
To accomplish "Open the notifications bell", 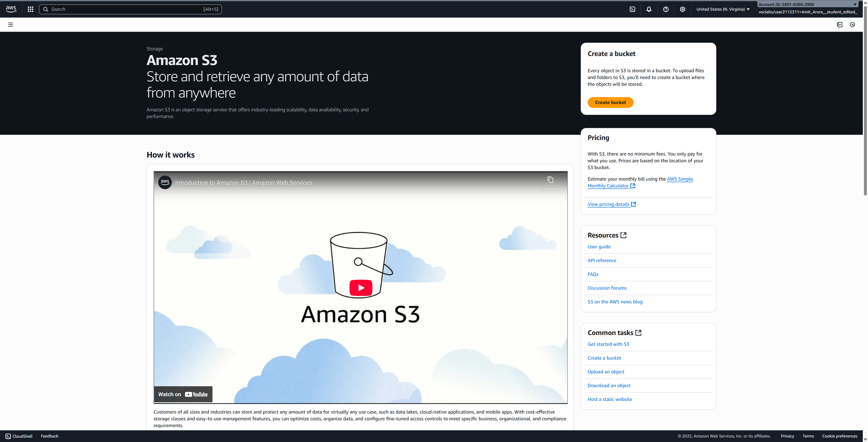I will [x=649, y=9].
